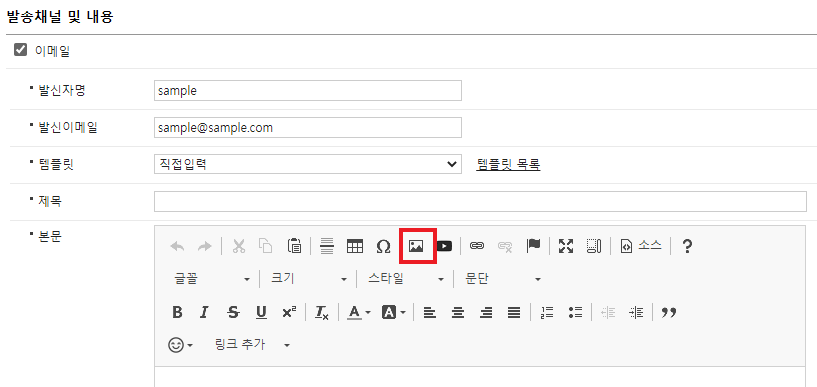The width and height of the screenshot is (817, 387).
Task: Toggle italic formatting
Action: coord(204,313)
